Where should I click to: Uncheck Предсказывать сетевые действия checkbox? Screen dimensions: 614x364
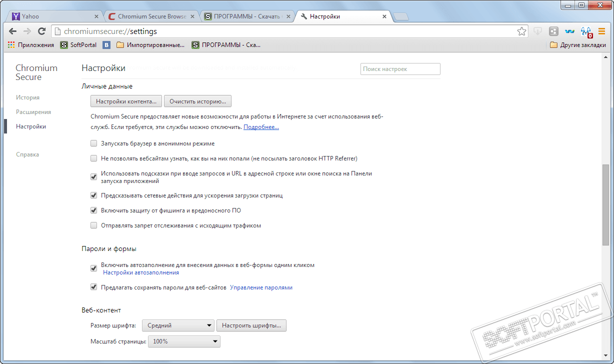(x=93, y=195)
